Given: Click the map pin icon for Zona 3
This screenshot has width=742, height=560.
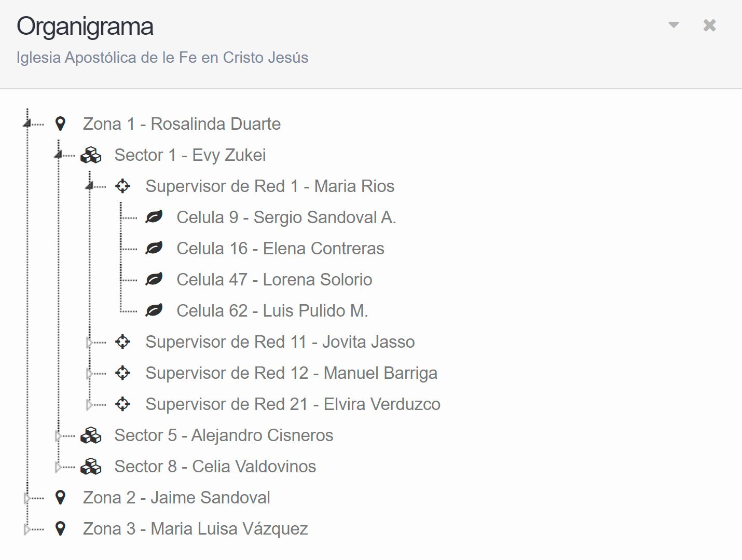Looking at the screenshot, I should click(61, 529).
